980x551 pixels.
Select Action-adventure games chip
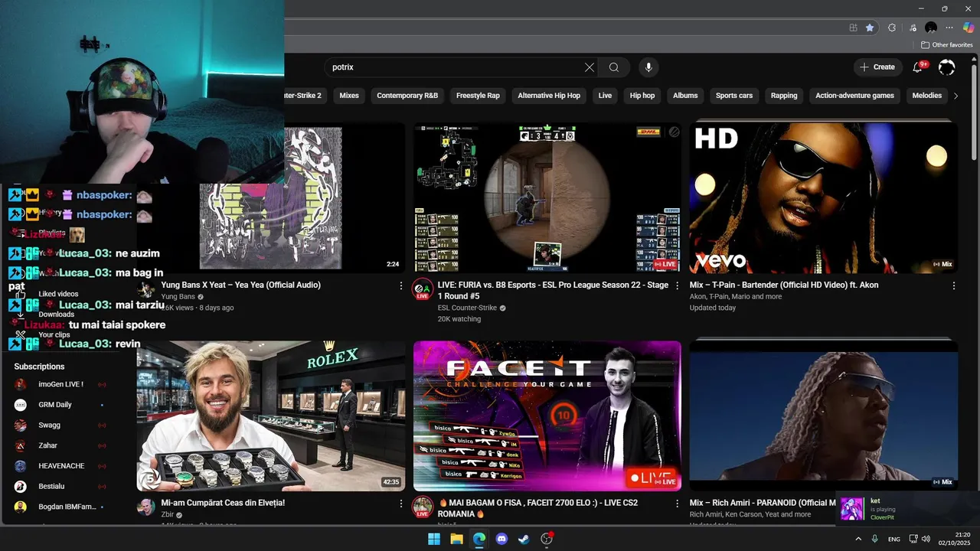tap(854, 96)
